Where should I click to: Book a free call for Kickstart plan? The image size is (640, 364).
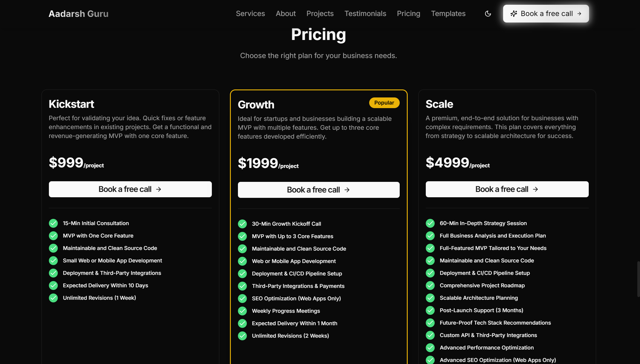point(130,189)
